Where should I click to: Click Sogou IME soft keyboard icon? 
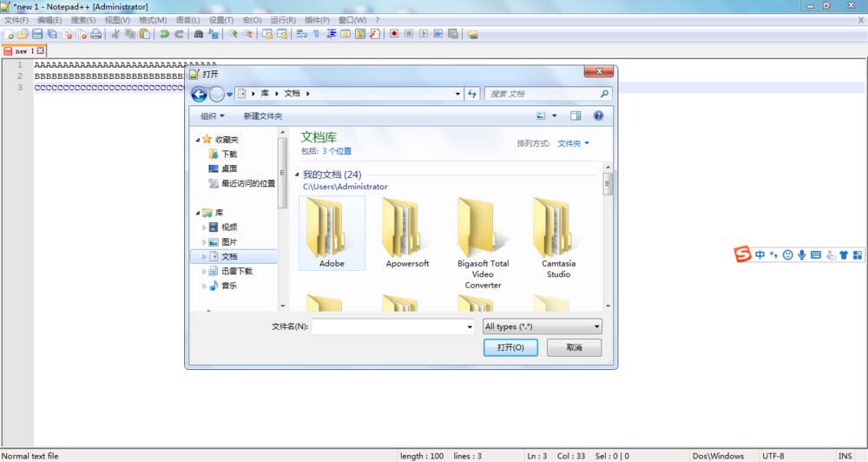815,254
